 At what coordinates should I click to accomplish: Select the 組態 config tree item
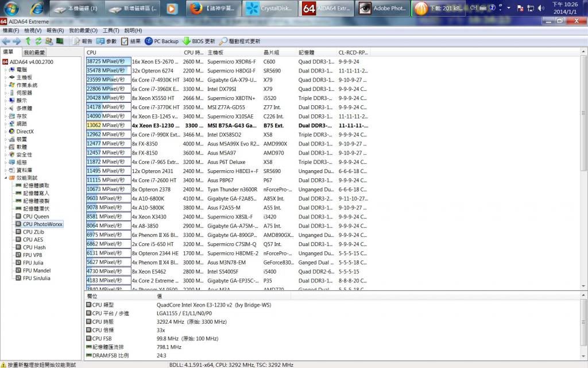click(x=18, y=162)
